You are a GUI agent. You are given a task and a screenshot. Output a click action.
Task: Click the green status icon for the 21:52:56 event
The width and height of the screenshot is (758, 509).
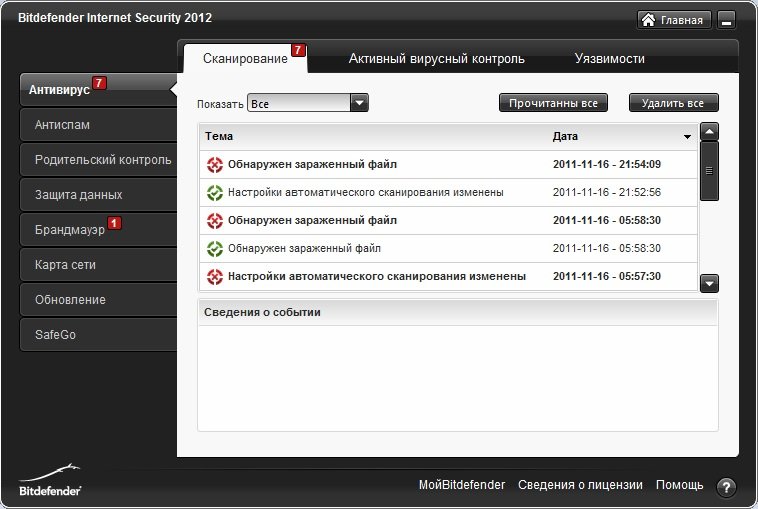pos(215,193)
